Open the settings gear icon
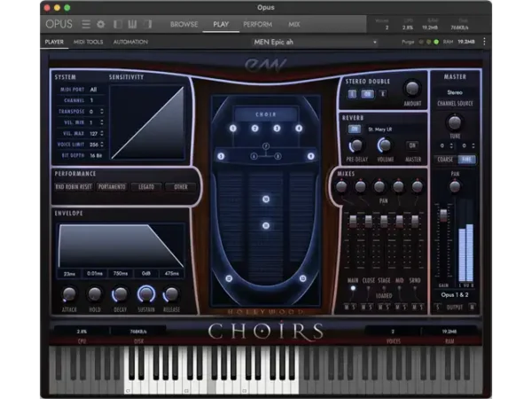Screen dimensions: 532x399 coord(101,24)
